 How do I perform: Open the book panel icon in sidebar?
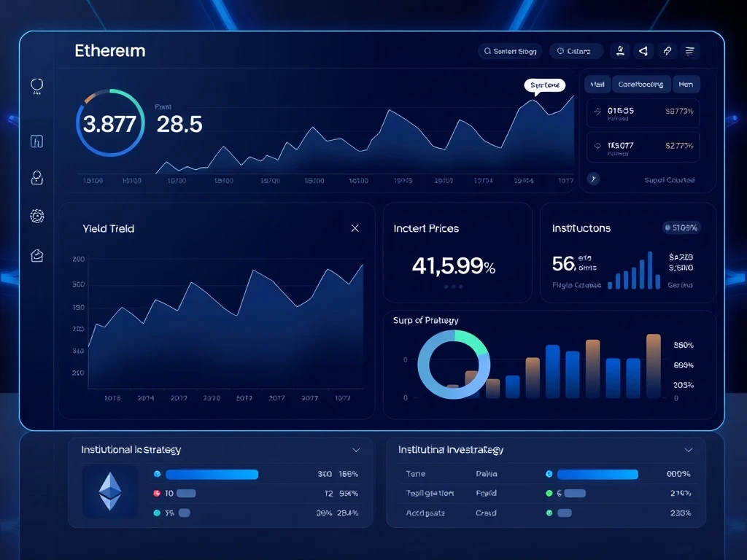[x=36, y=141]
